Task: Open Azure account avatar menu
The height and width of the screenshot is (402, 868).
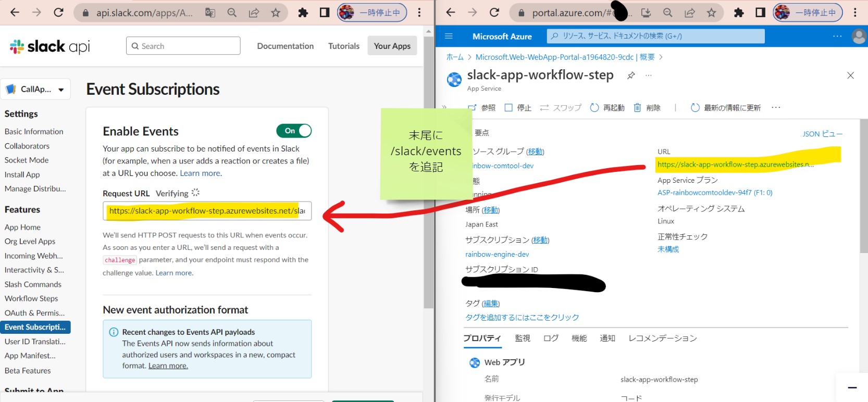Action: pyautogui.click(x=859, y=36)
